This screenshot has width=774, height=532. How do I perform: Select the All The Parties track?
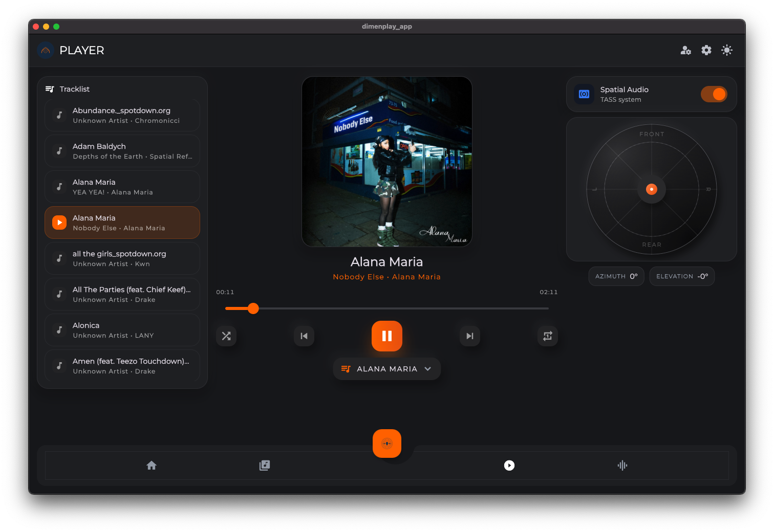click(x=122, y=294)
